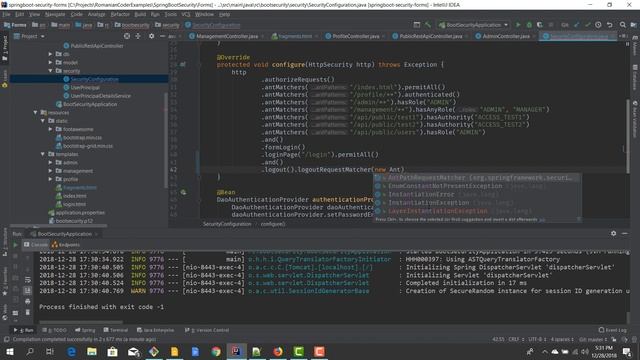The width and height of the screenshot is (640, 360).
Task: Click the Git master branch widget
Action: (x=593, y=340)
